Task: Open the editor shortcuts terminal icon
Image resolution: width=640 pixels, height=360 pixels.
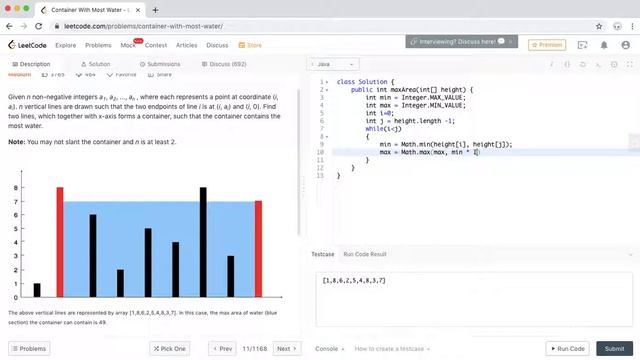Action: pos(598,64)
